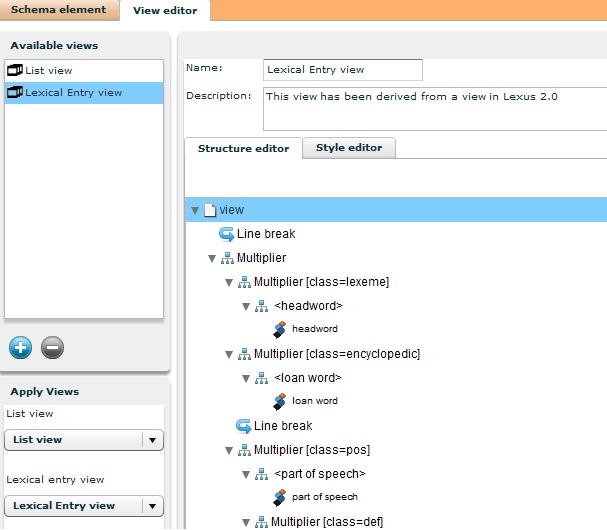The image size is (607, 530).
Task: Collapse the view root node
Action: coord(195,211)
